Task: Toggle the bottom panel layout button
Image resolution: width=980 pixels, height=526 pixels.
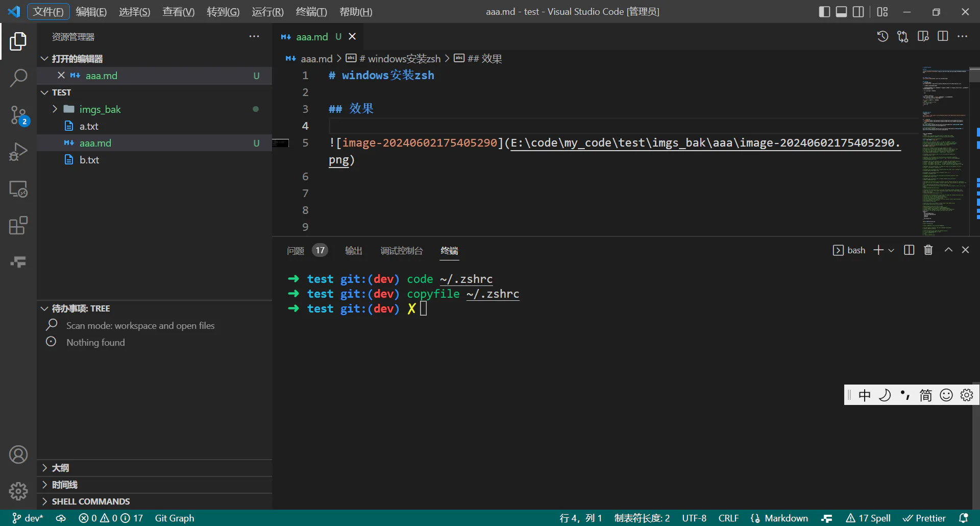Action: pos(841,12)
